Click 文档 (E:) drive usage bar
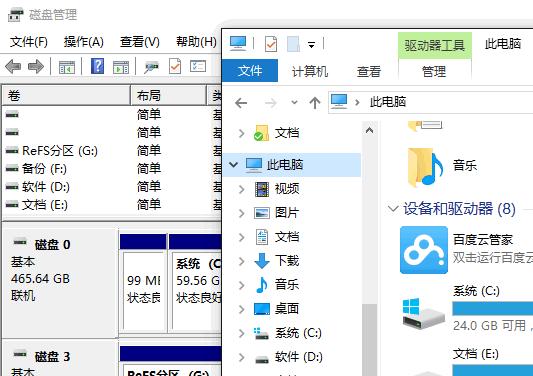The image size is (533, 376). tap(493, 370)
